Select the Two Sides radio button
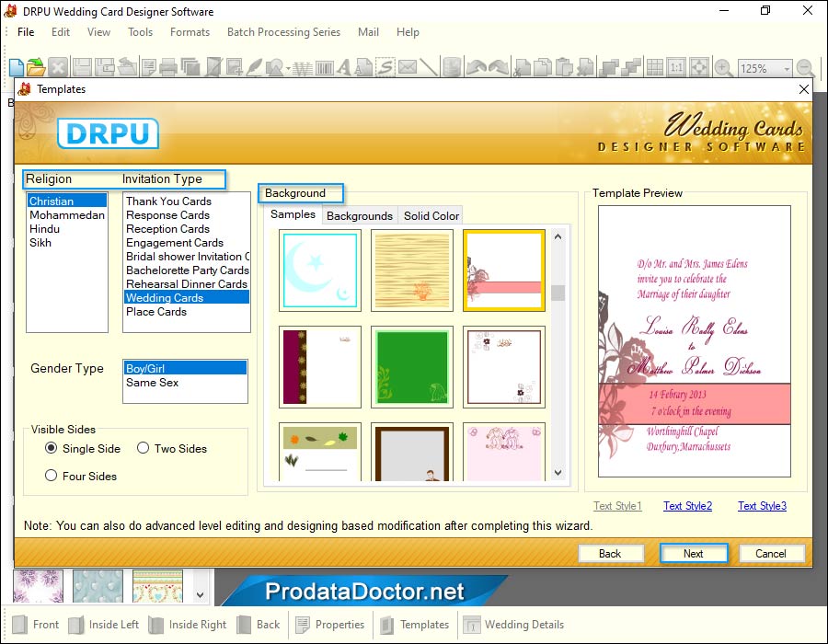 pos(144,448)
